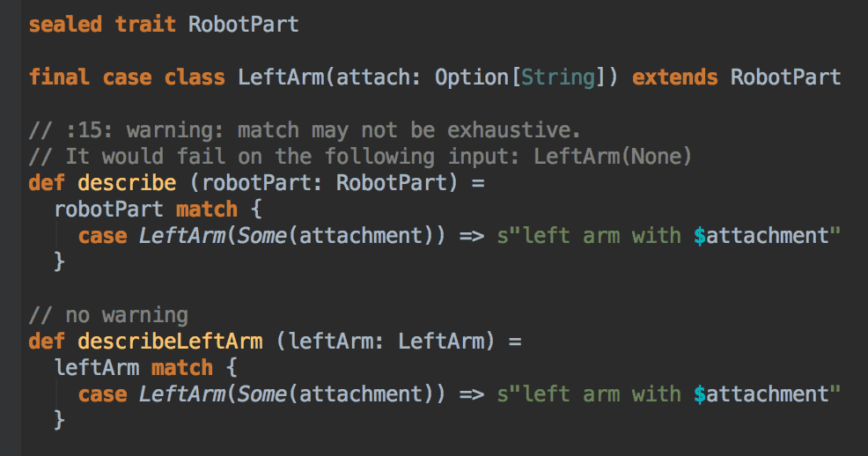
Task: Click the 'match' keyword after robotPart
Action: (207, 210)
